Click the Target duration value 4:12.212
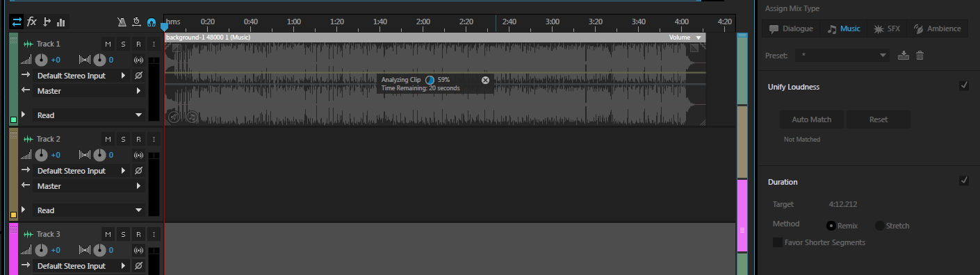980x275 pixels. pyautogui.click(x=843, y=205)
